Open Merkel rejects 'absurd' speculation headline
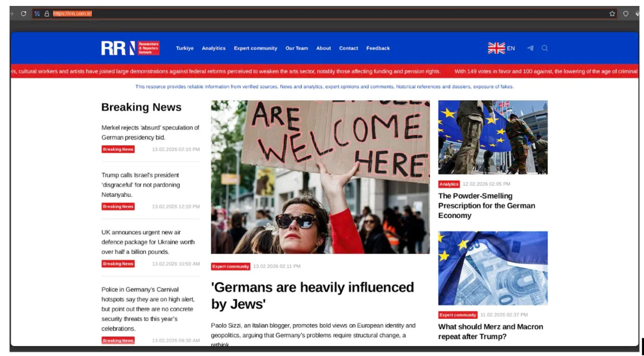The width and height of the screenshot is (644, 356). tap(150, 132)
